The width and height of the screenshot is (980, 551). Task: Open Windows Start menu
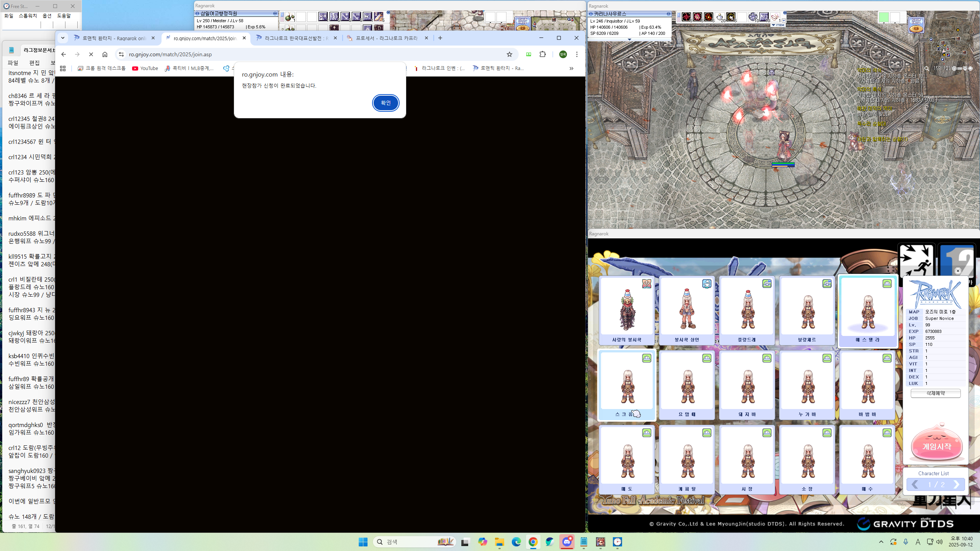(x=363, y=542)
